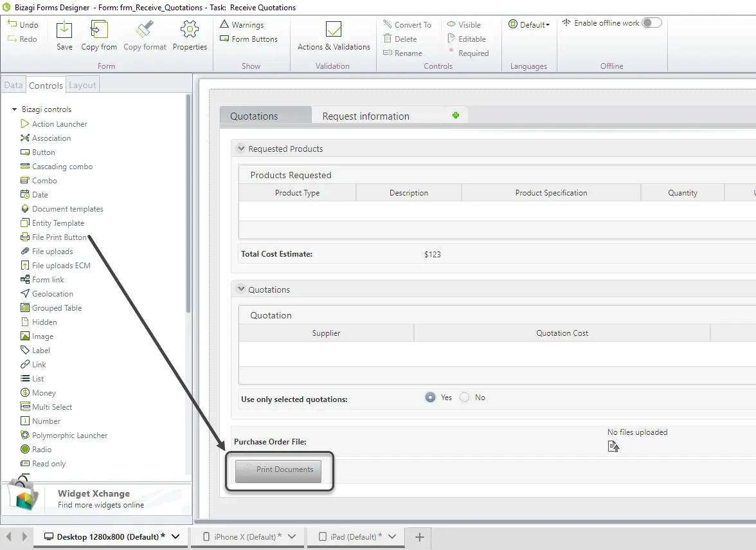Viewport: 756px width, 550px height.
Task: Select the Geolocation control
Action: [48, 294]
